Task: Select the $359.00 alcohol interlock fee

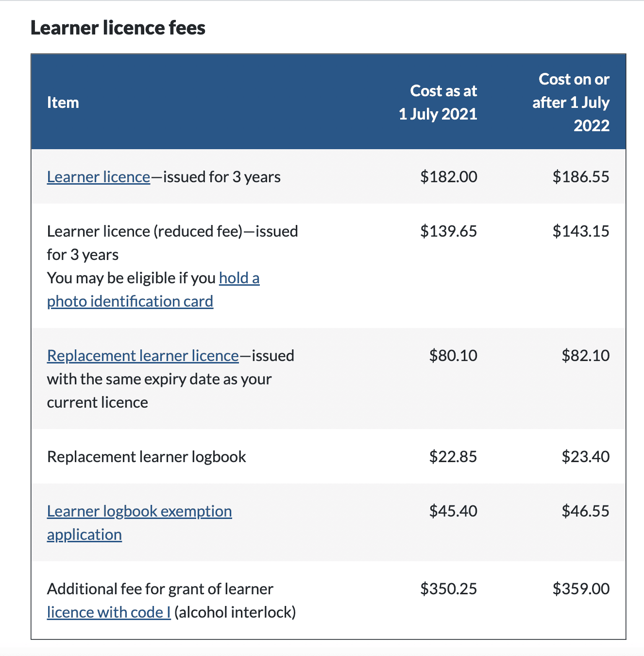Action: (x=581, y=589)
